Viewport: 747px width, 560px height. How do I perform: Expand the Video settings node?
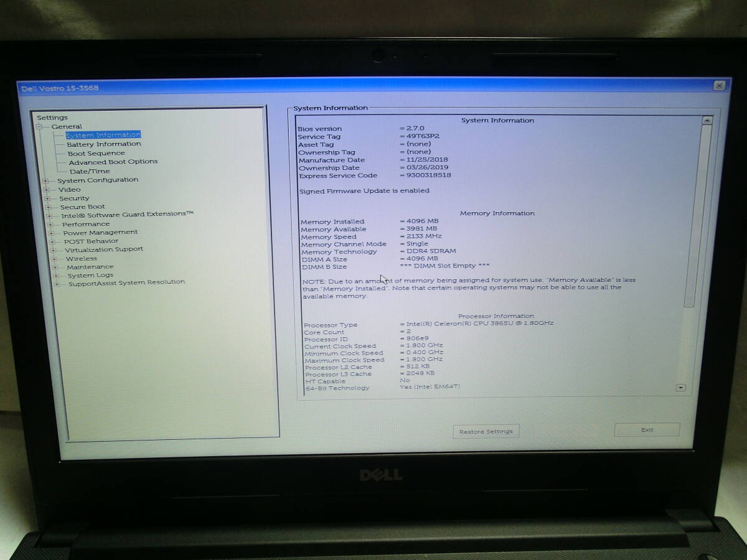point(47,189)
